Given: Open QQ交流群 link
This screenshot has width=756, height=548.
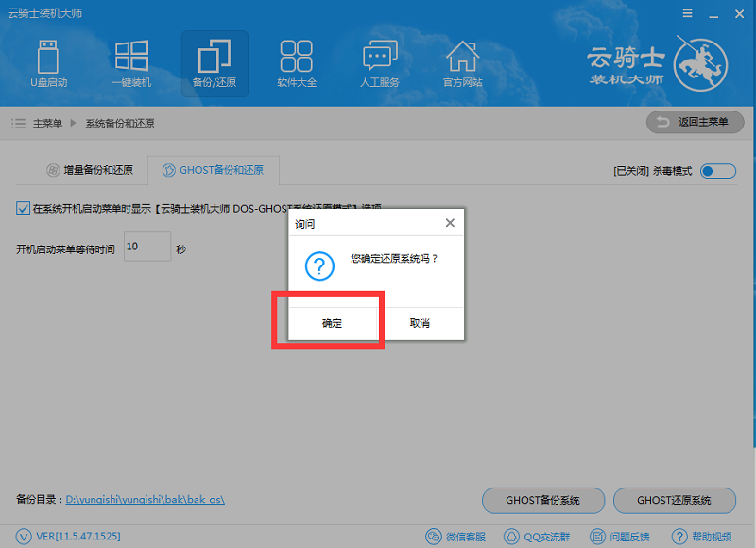Looking at the screenshot, I should (537, 537).
